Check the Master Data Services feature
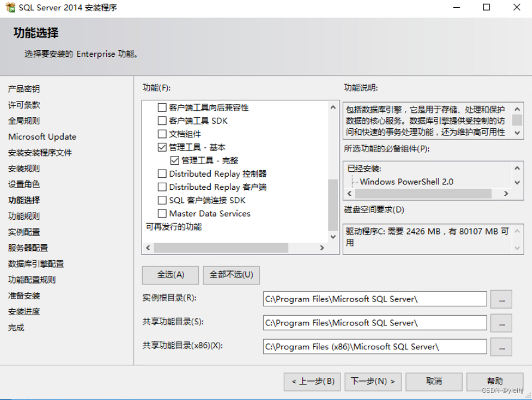Image resolution: width=532 pixels, height=400 pixels. [161, 213]
